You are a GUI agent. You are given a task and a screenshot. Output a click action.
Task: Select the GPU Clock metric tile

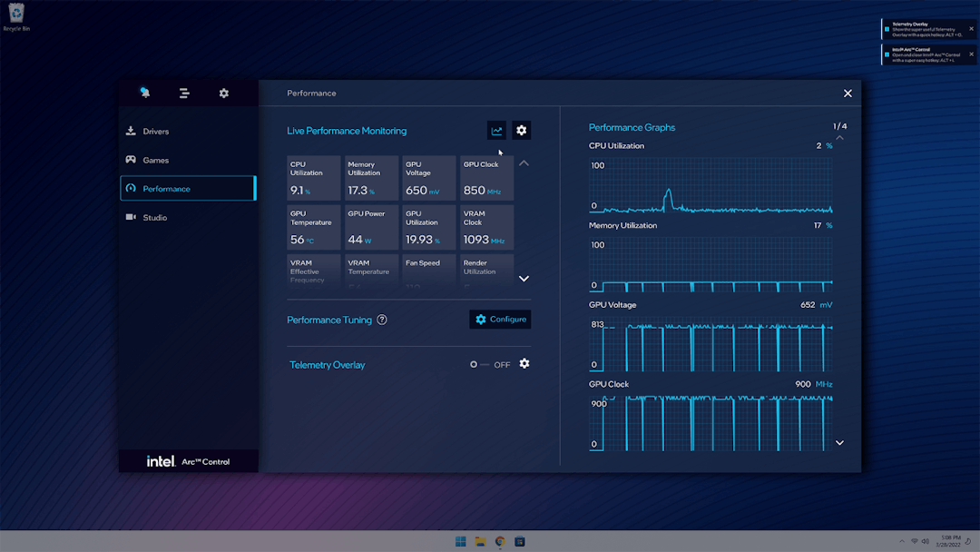coord(485,178)
